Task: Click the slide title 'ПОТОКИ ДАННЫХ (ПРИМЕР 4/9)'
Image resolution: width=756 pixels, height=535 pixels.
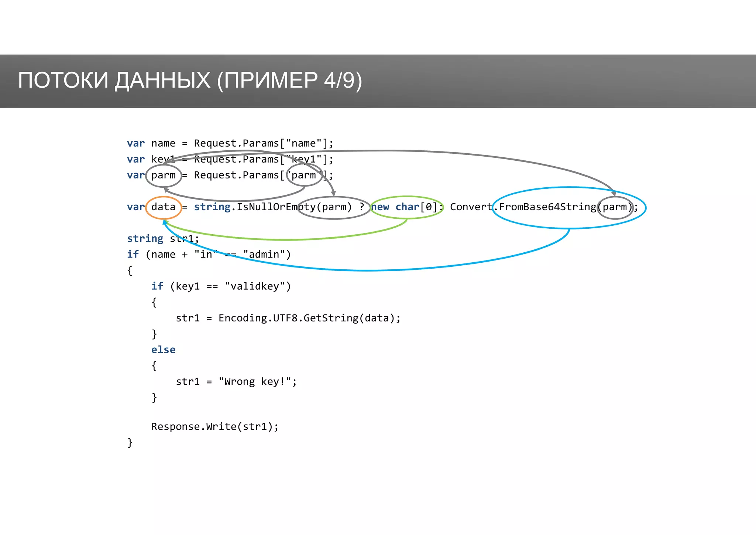Action: (x=190, y=81)
